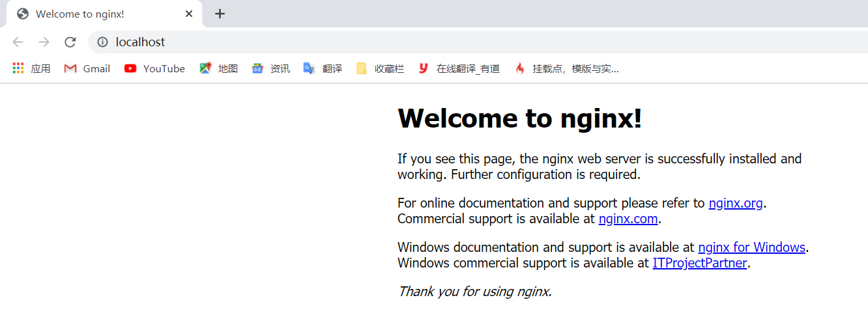
Task: Click the browser back arrow
Action: click(18, 42)
